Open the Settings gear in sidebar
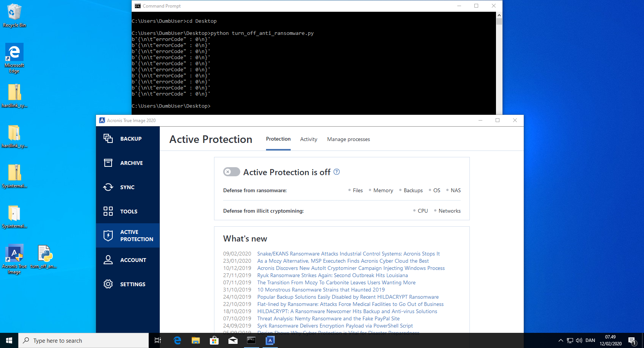This screenshot has width=644, height=348. click(x=128, y=284)
